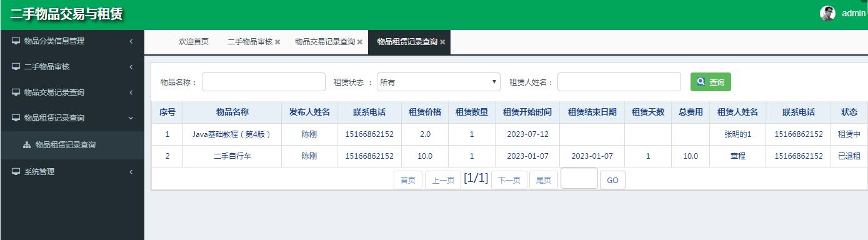
Task: Click price 2.0 in Java row
Action: [x=425, y=134]
